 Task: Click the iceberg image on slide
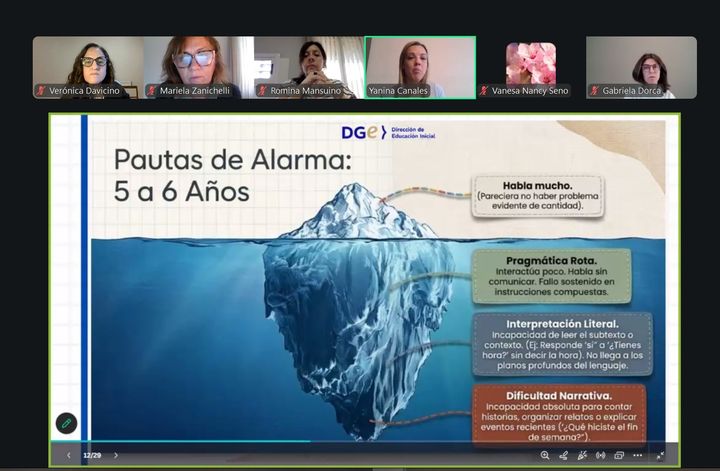coord(358,310)
